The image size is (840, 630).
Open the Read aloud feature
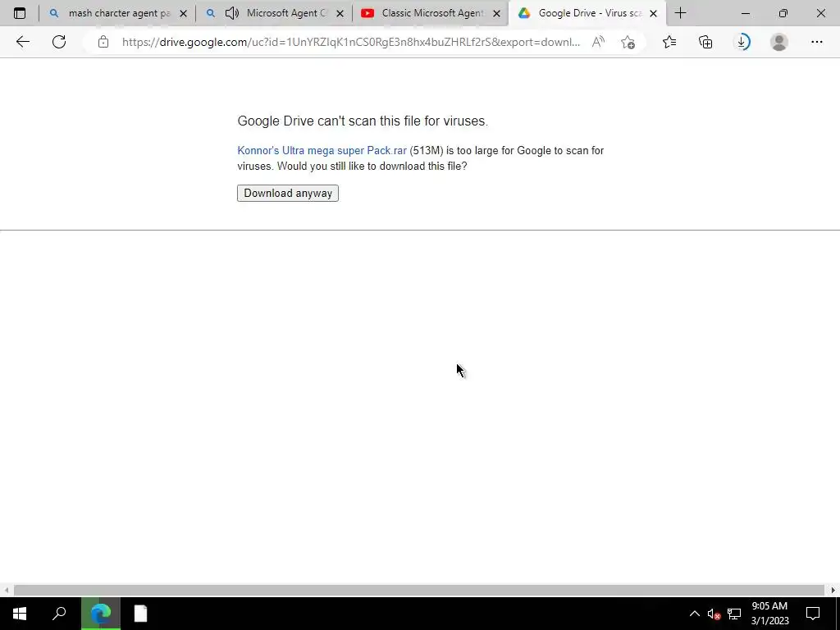[598, 42]
